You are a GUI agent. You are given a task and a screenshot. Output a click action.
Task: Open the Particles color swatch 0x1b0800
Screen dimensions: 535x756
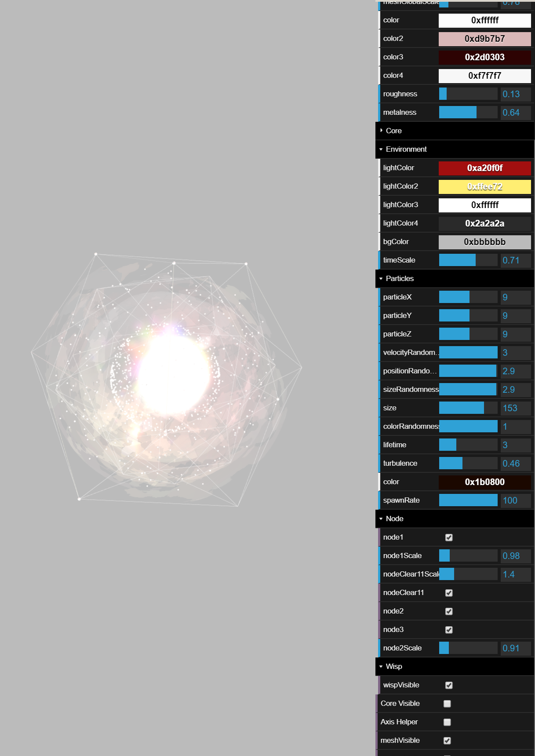point(485,482)
